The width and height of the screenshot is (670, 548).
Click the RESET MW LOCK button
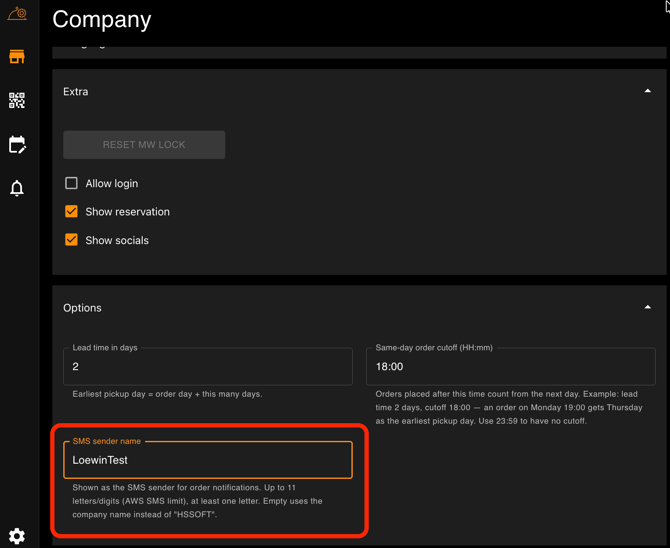coord(144,145)
